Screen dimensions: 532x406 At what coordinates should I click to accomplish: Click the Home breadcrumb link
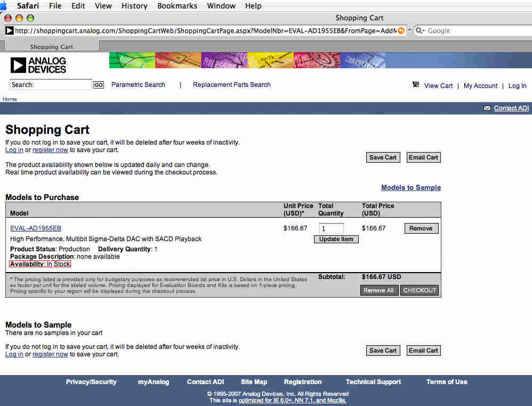pyautogui.click(x=10, y=99)
